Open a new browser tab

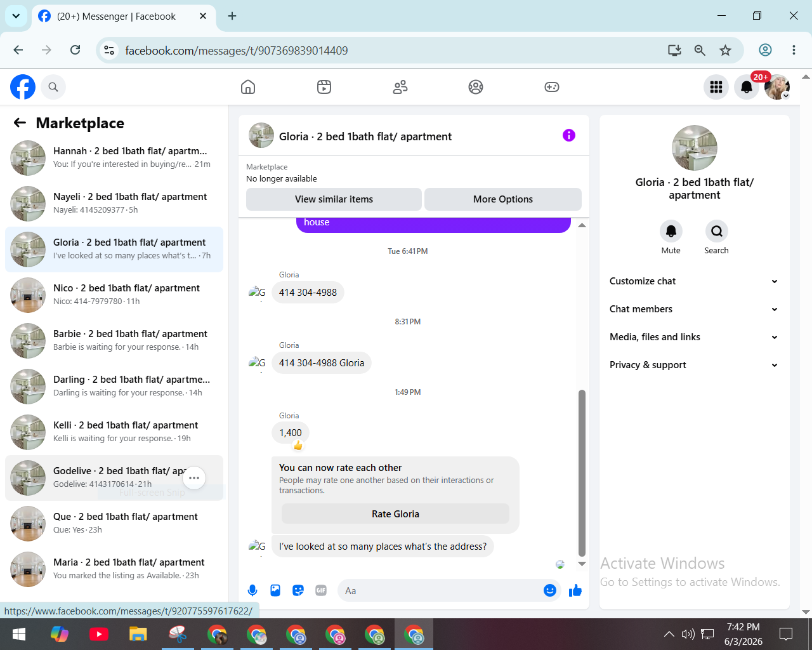[x=232, y=16]
